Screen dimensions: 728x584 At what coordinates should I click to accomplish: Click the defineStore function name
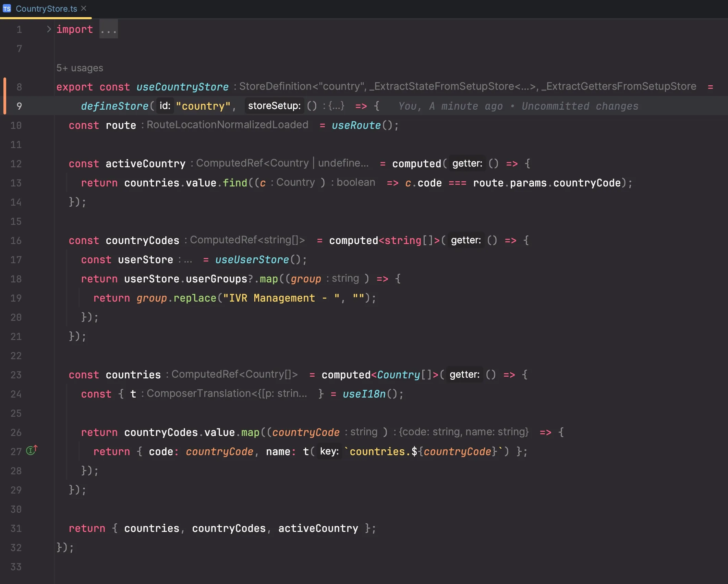[114, 106]
